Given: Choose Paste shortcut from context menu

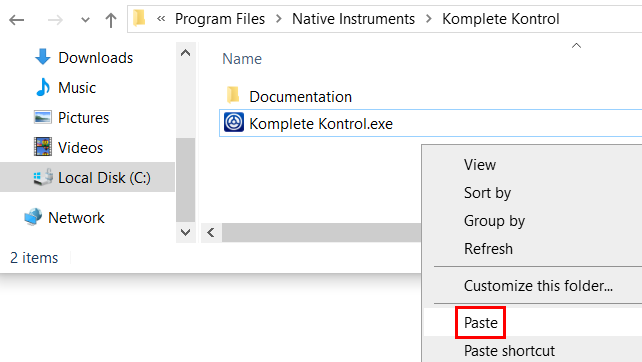Looking at the screenshot, I should 509,351.
